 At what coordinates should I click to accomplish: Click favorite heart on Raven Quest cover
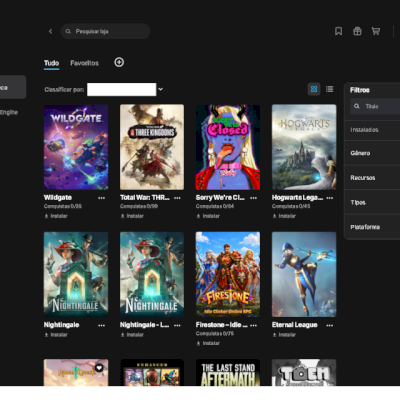click(99, 368)
